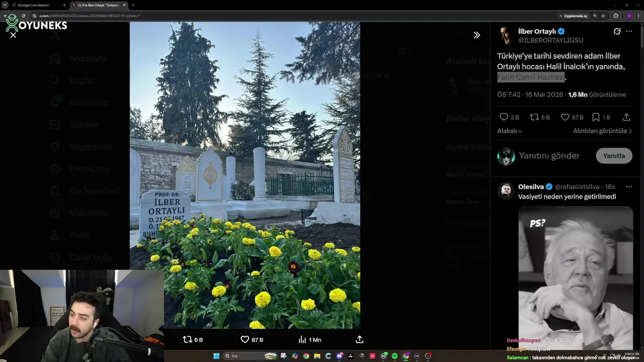
Task: Click the x.com URL in address bar
Action: click(x=90, y=16)
